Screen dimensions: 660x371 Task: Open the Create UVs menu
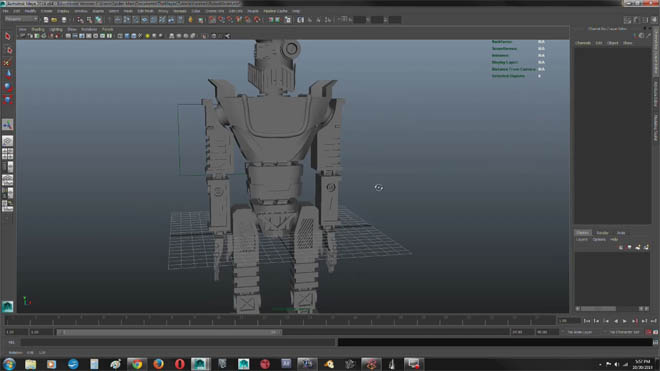tap(215, 11)
